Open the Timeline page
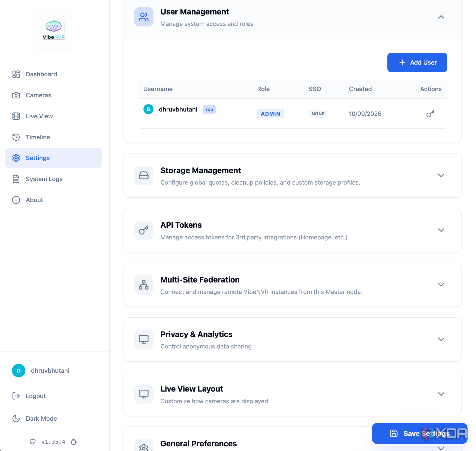 [x=53, y=137]
